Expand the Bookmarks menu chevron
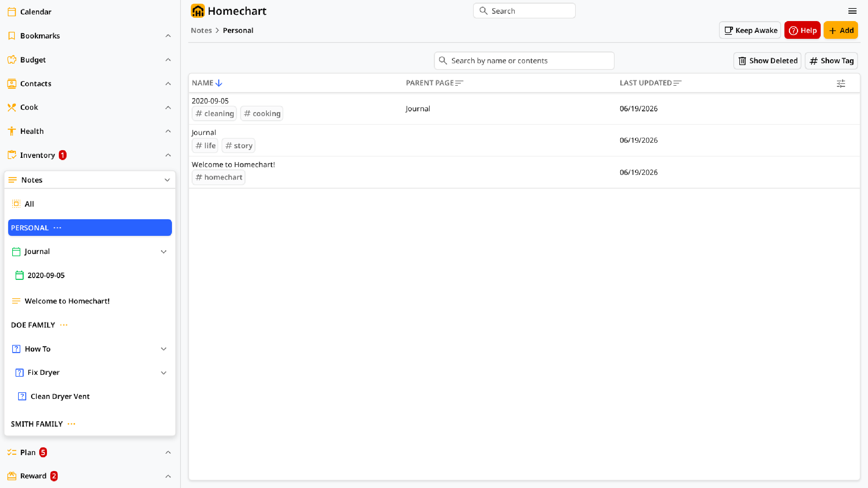The width and height of the screenshot is (868, 488). pyautogui.click(x=168, y=36)
